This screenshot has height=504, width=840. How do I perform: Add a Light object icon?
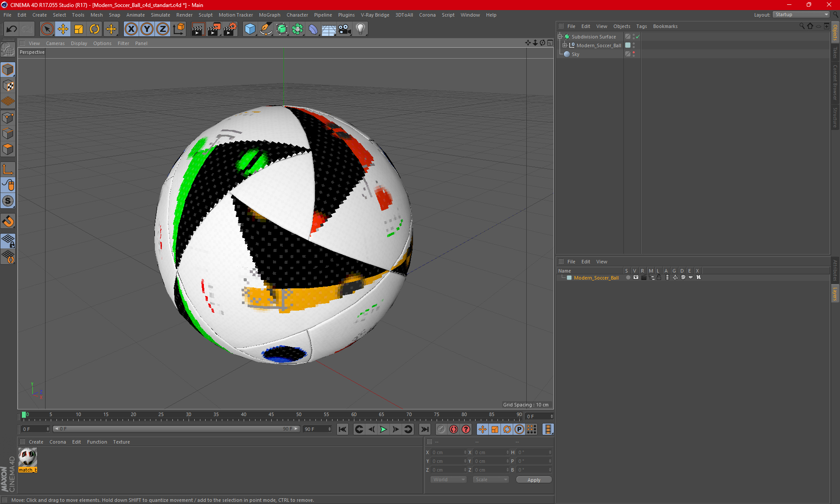pos(360,29)
